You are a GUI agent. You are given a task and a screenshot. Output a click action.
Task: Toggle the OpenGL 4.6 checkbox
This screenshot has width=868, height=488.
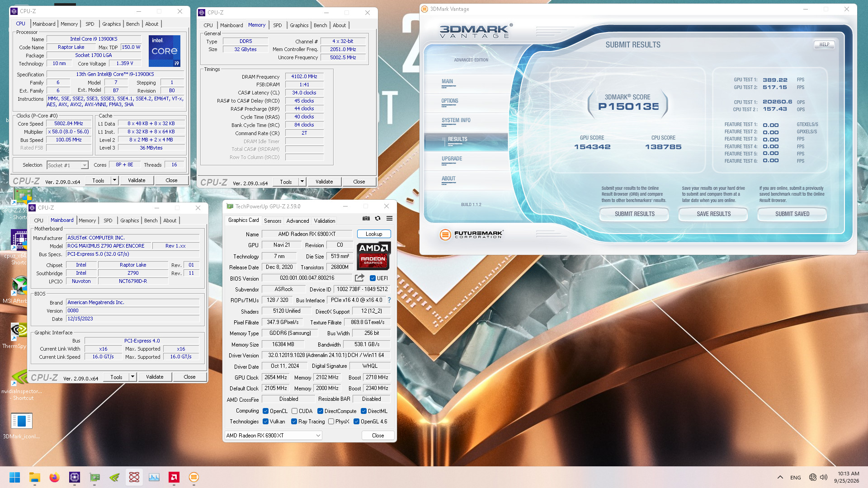point(356,422)
